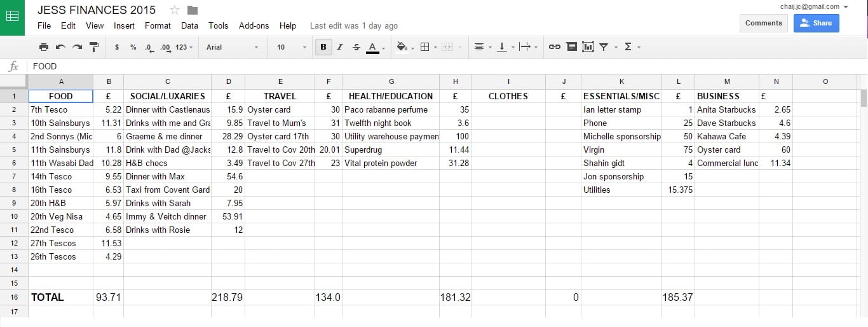
Task: Star the JESS FINANCES 2015 document
Action: tap(175, 10)
